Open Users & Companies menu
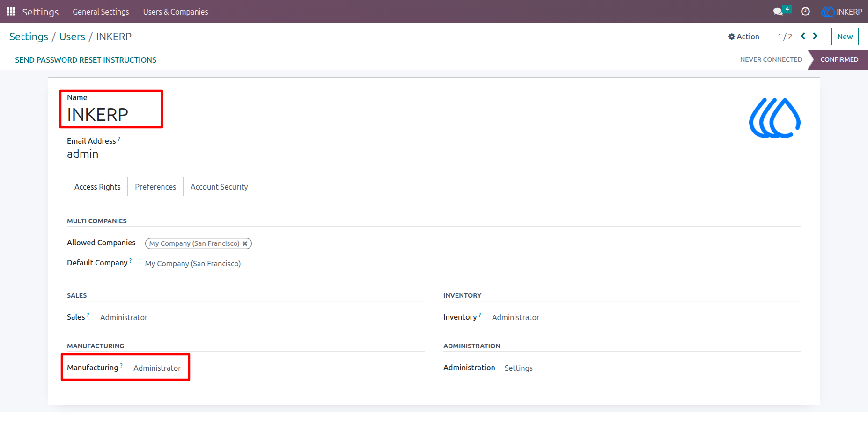This screenshot has width=868, height=434. pyautogui.click(x=176, y=12)
